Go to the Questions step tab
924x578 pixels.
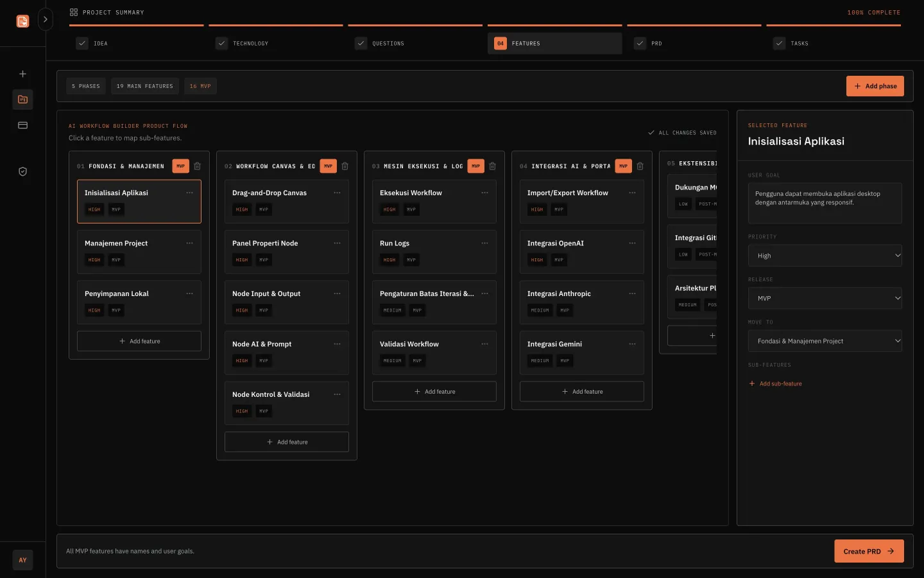[415, 44]
